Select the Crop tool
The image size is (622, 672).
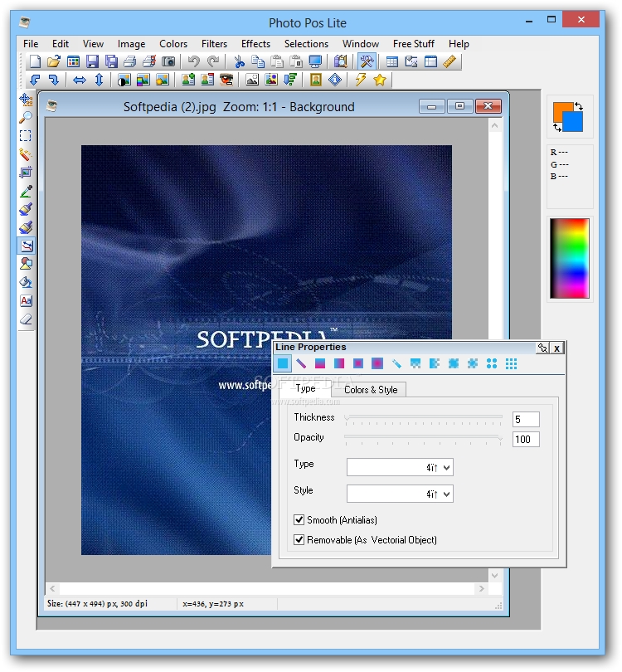point(26,173)
